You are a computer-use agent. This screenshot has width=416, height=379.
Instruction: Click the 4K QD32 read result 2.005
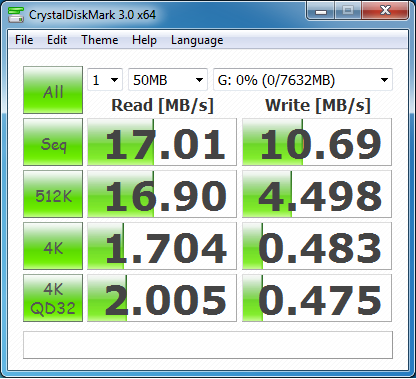click(162, 298)
